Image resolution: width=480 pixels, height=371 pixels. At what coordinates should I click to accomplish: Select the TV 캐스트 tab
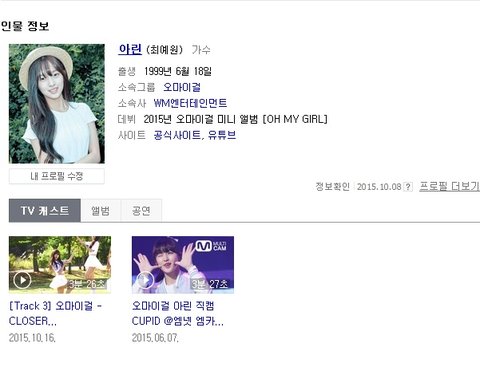click(45, 211)
